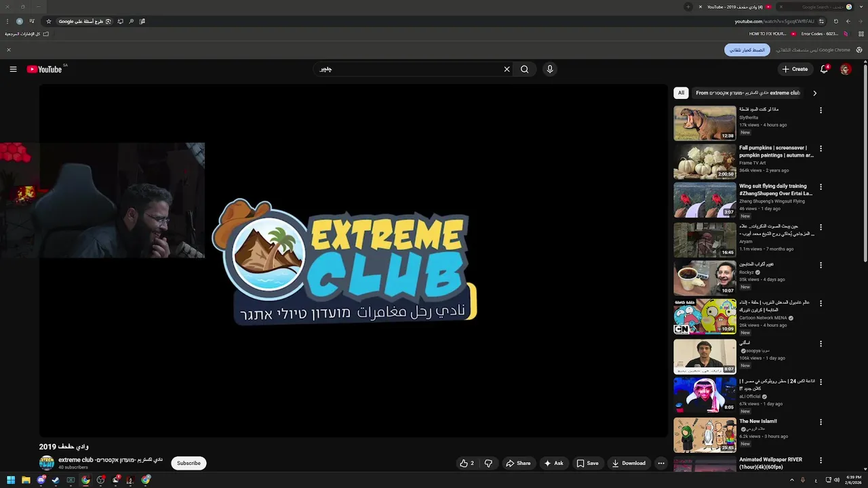Go to YouTube home via logo
The image size is (868, 488).
point(45,69)
